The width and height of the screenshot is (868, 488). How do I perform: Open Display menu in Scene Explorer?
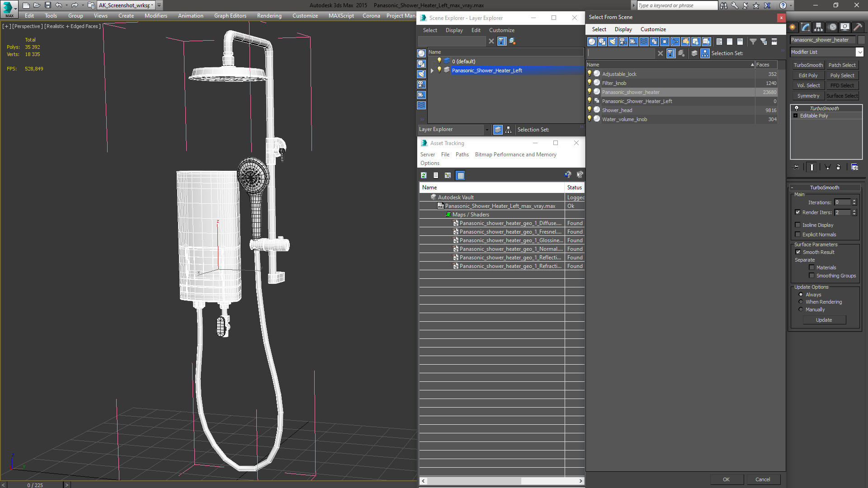pos(454,30)
